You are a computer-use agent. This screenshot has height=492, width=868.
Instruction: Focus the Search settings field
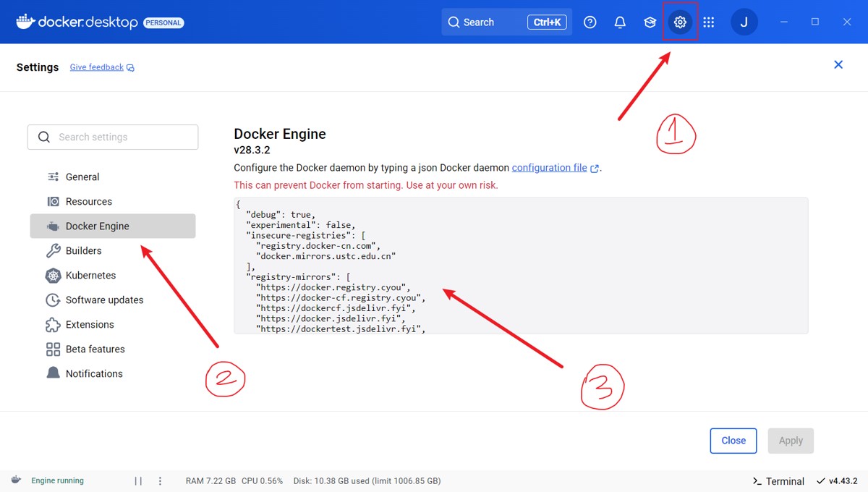113,137
